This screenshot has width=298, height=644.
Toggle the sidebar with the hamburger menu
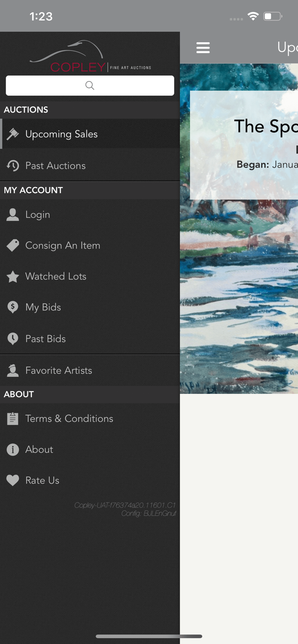pyautogui.click(x=203, y=48)
